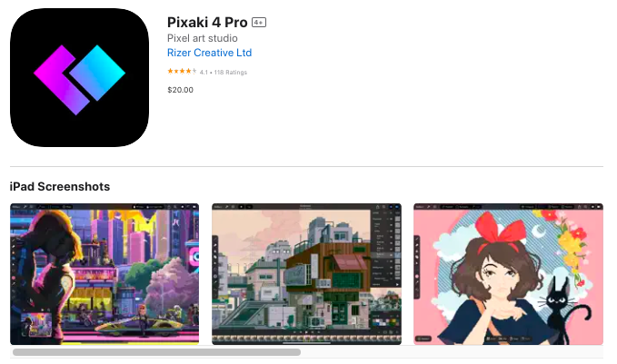Click the orange star rating icons
617x364 pixels.
point(182,71)
